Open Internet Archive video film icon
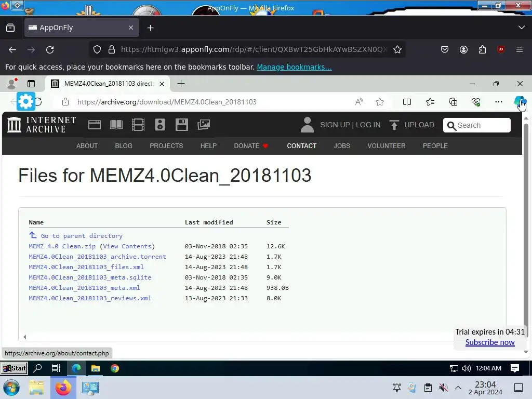Viewport: 532px width, 399px height. 138,125
